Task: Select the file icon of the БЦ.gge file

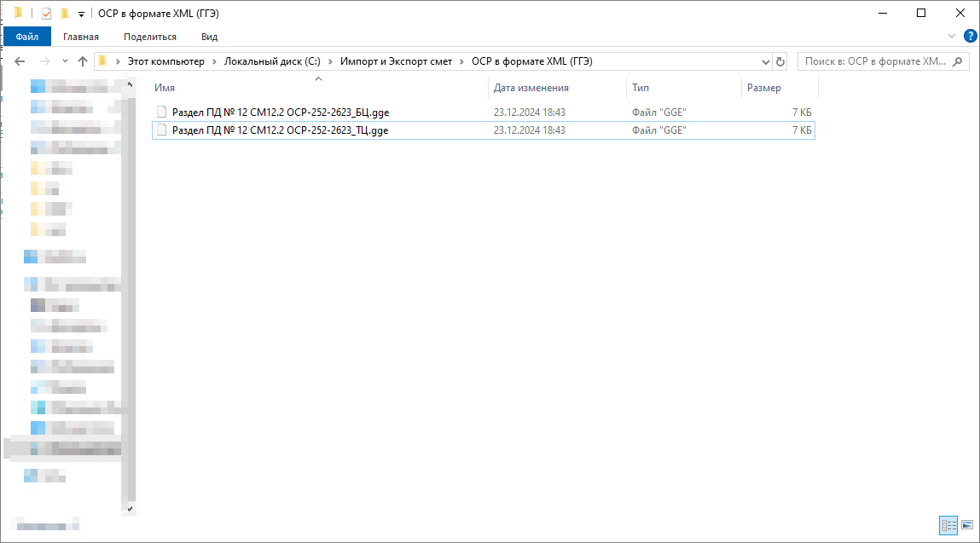Action: point(162,112)
